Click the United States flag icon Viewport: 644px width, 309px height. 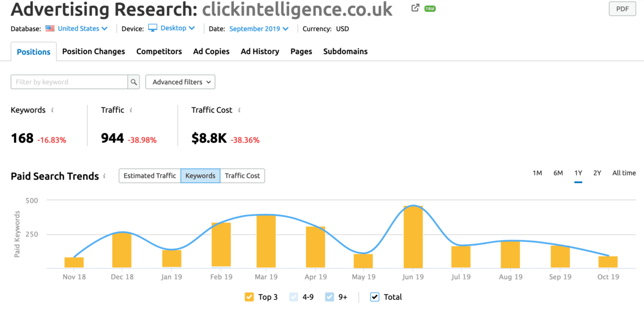click(x=50, y=28)
